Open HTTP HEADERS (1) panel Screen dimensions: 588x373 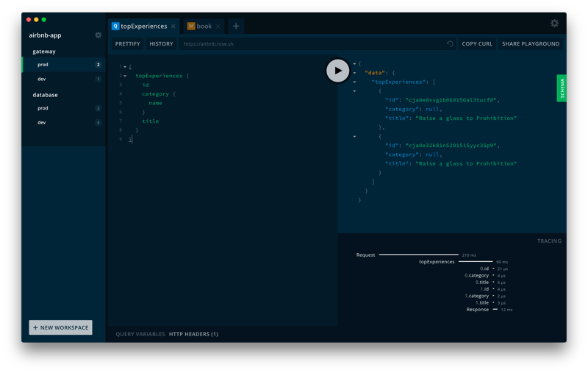click(193, 334)
